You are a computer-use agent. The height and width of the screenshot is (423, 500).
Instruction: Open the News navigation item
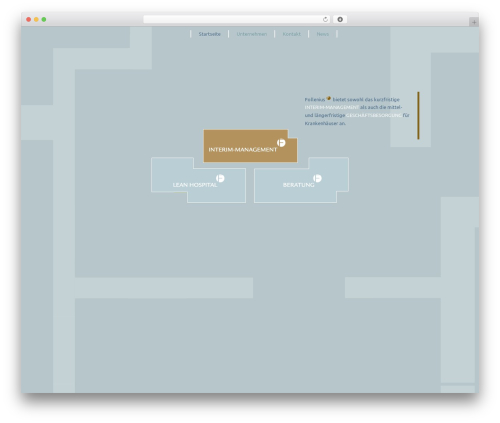tap(323, 34)
